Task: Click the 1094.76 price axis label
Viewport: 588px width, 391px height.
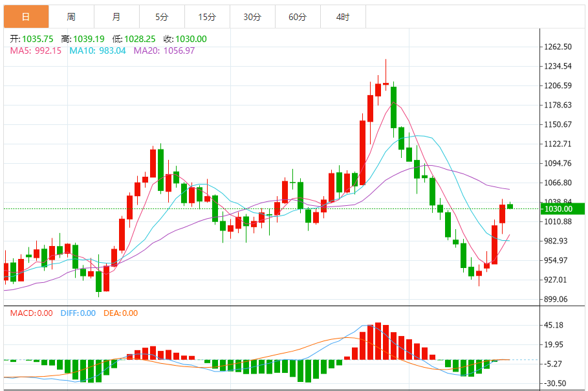Action: pyautogui.click(x=558, y=163)
